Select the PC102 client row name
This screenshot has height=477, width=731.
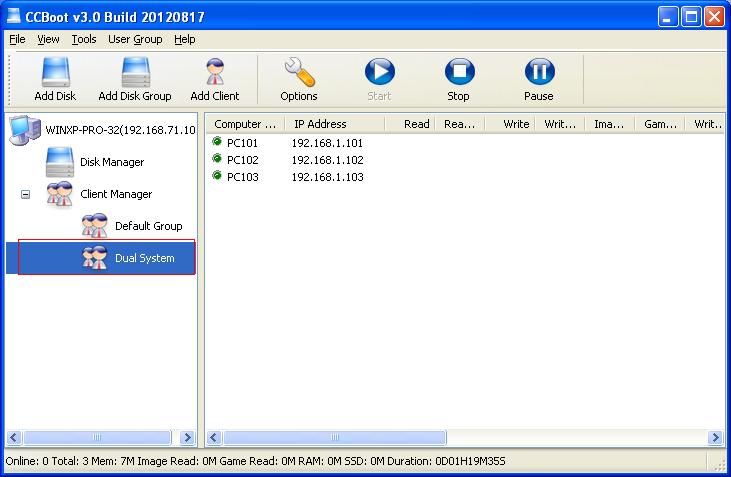point(242,160)
